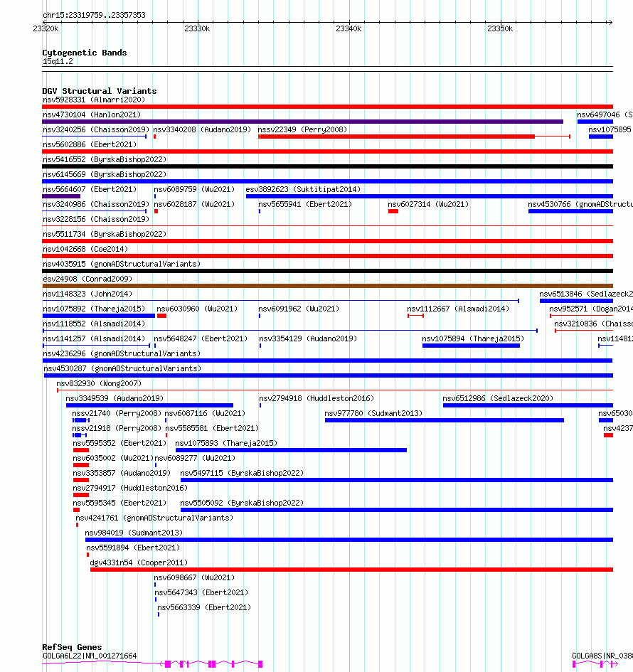Open nsv832930 (Wong2007) variant
This screenshot has height=672, width=633.
99,383
